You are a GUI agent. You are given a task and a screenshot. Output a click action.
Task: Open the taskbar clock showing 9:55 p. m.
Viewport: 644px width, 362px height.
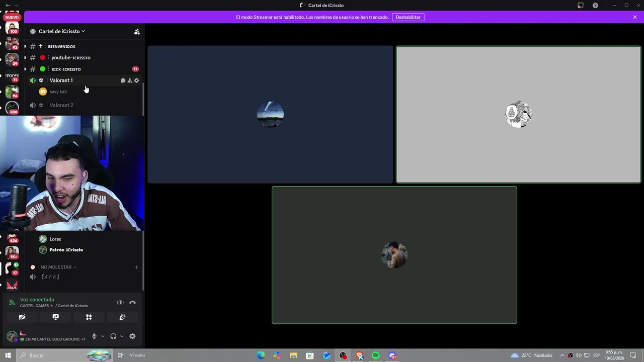(x=615, y=355)
